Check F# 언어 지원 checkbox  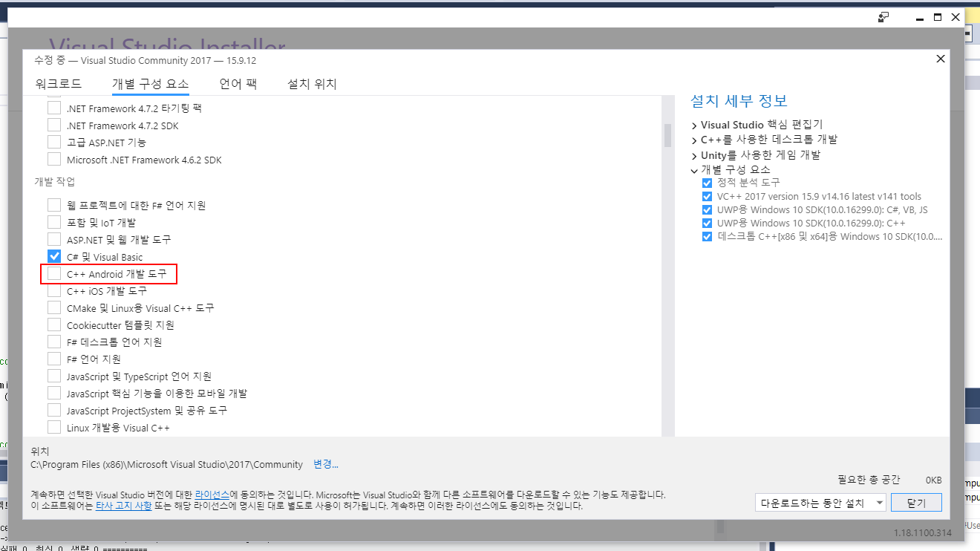click(x=54, y=359)
